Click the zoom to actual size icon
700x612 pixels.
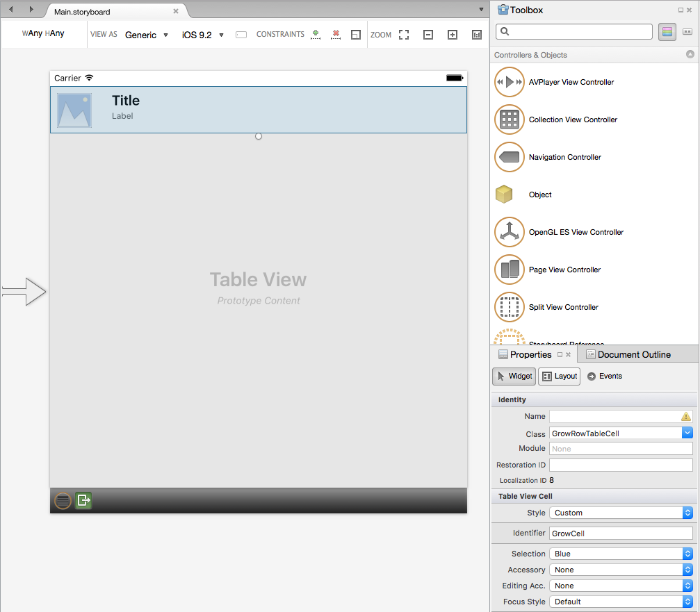click(x=477, y=35)
